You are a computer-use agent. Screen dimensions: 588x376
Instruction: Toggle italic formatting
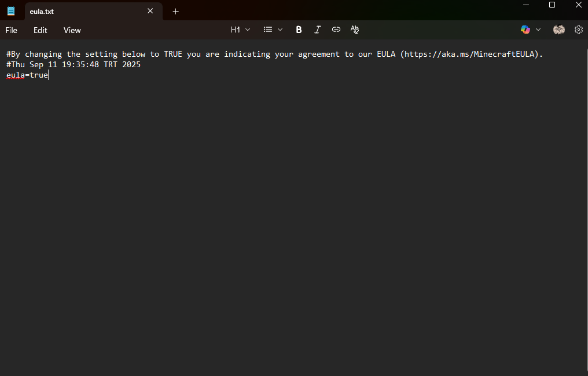[317, 30]
